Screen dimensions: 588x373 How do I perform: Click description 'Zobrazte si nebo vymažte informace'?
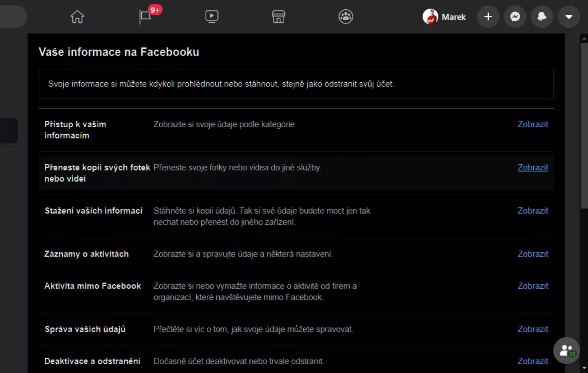pos(255,292)
